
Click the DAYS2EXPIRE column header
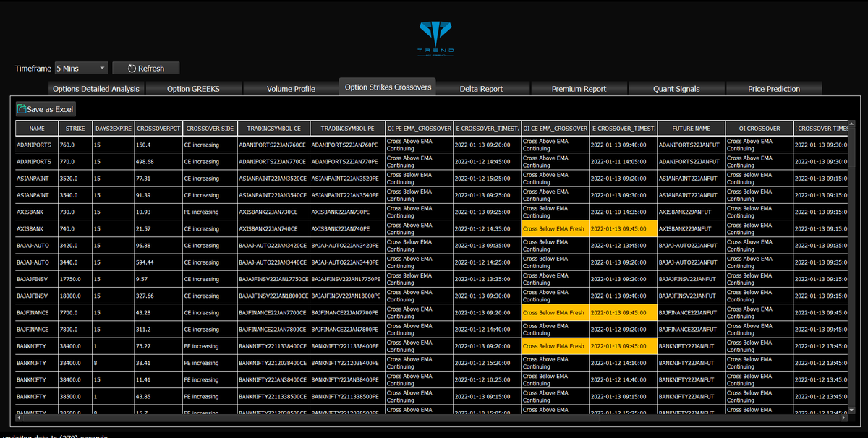click(x=114, y=129)
